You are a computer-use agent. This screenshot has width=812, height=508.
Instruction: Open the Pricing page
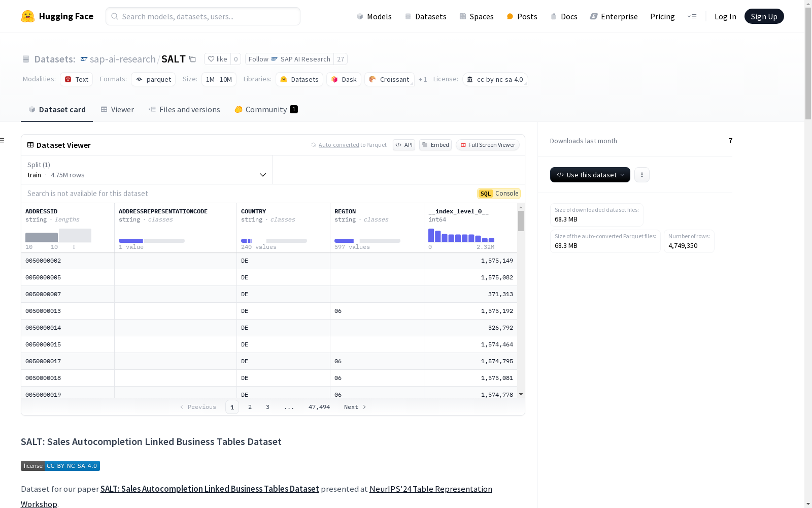[662, 16]
